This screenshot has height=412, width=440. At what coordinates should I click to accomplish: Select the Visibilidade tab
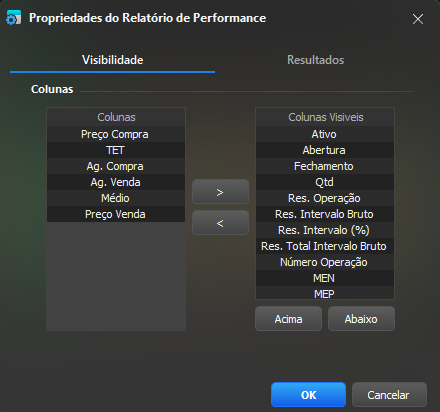[113, 60]
